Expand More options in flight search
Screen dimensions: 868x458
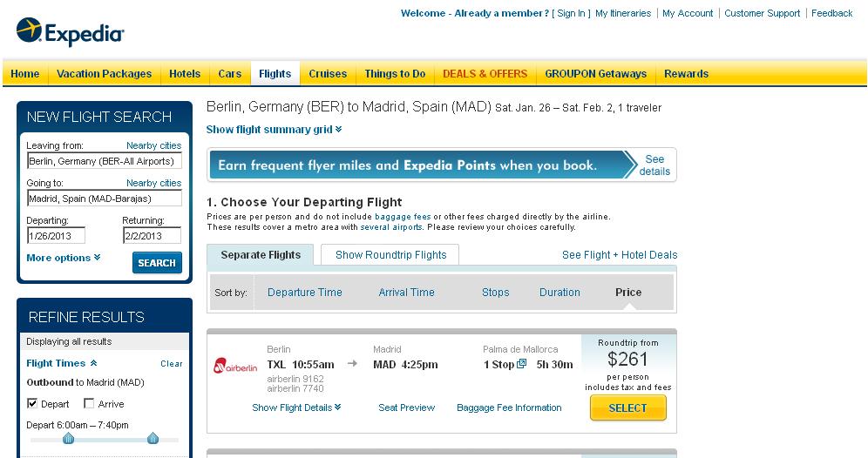[x=64, y=258]
